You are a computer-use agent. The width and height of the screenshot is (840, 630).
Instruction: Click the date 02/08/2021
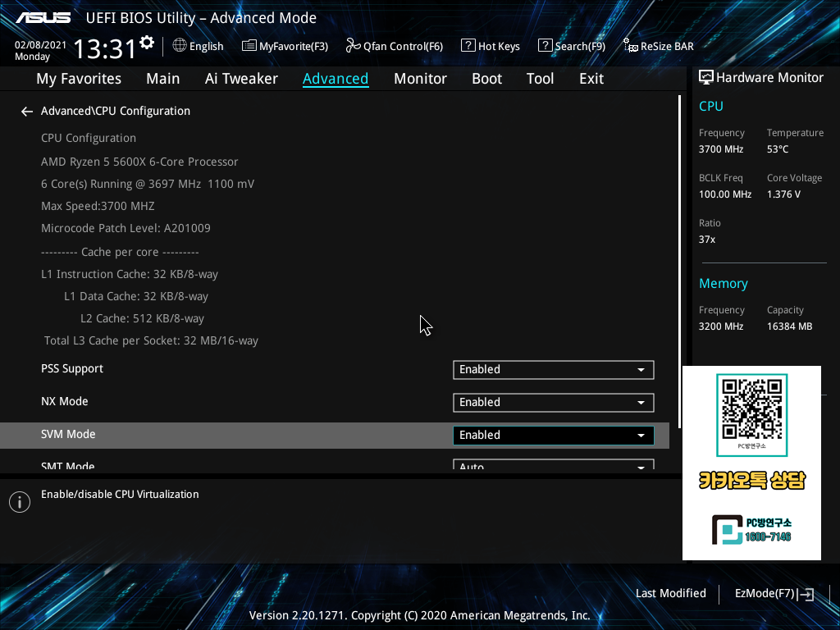[40, 45]
